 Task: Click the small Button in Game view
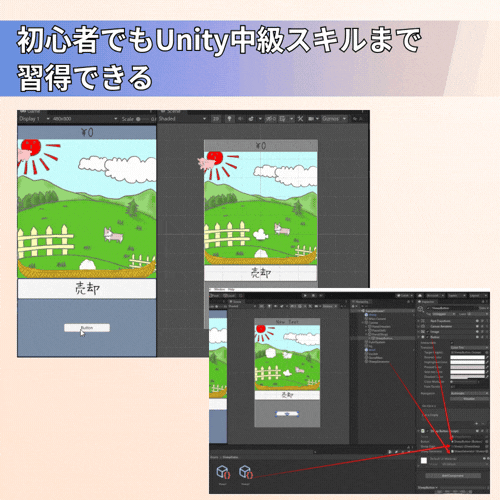[87, 328]
